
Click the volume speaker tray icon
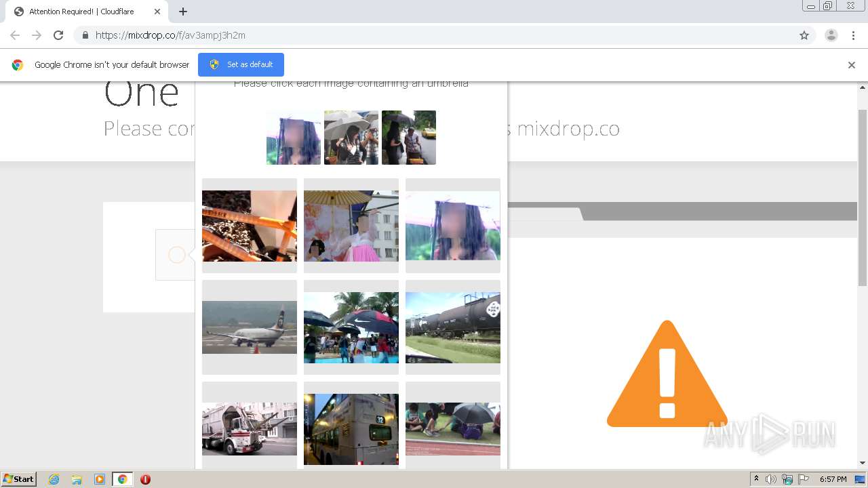771,479
